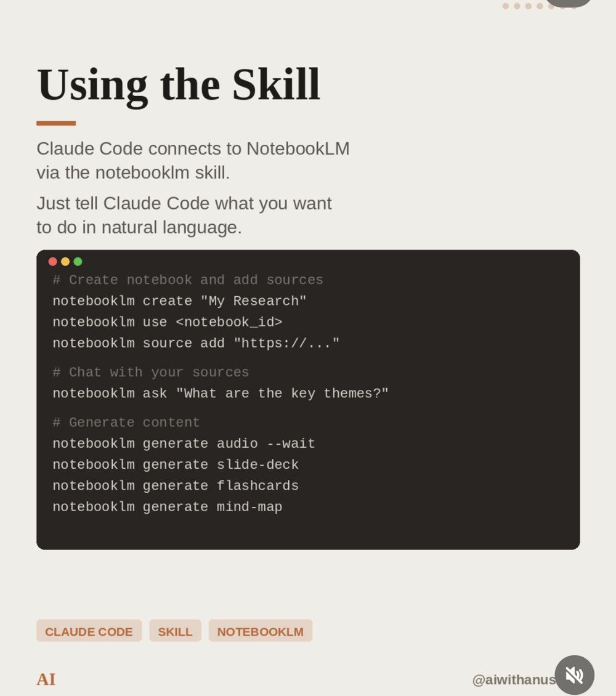Click text 'Claude Code connects to NotebookLM'

tap(193, 148)
